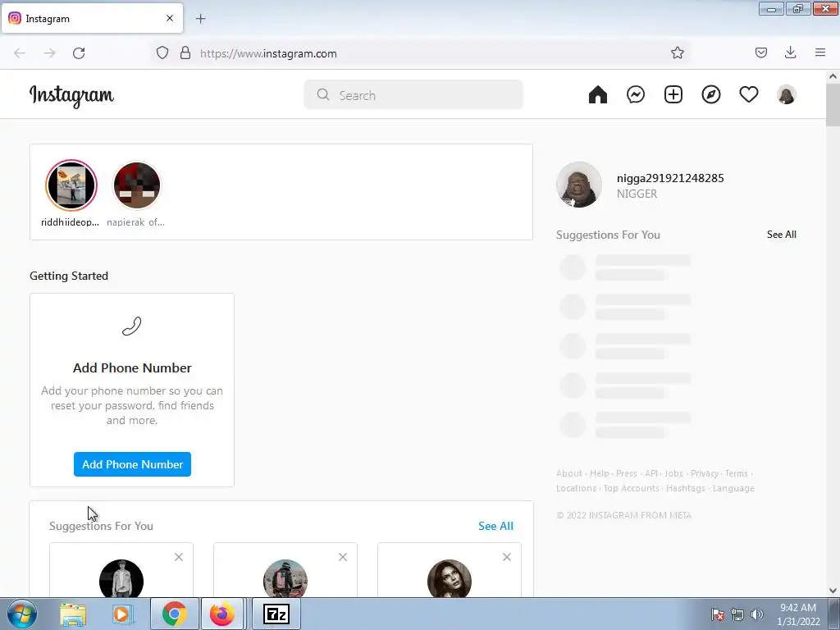Dismiss first suggested account card
The width and height of the screenshot is (840, 630).
[179, 557]
